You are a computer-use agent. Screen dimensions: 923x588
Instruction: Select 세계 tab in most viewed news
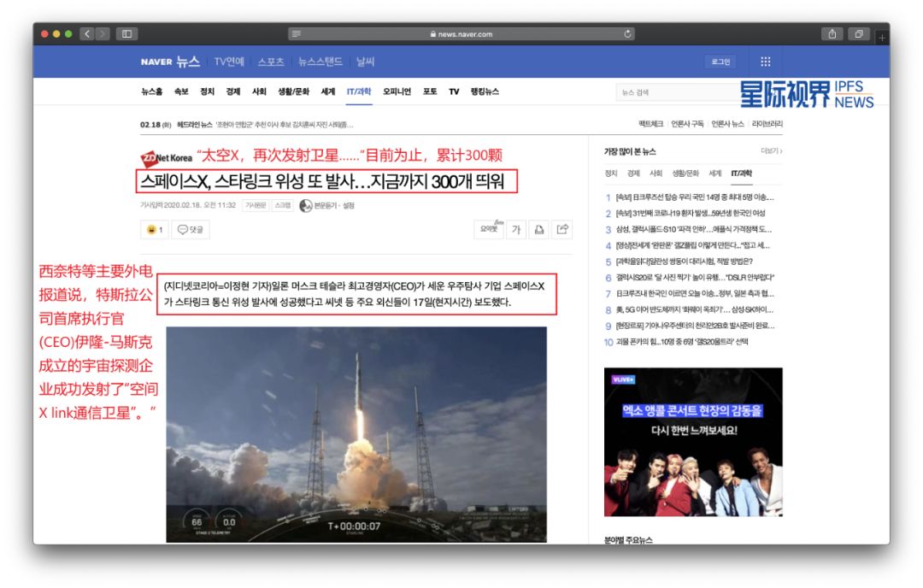click(x=714, y=173)
